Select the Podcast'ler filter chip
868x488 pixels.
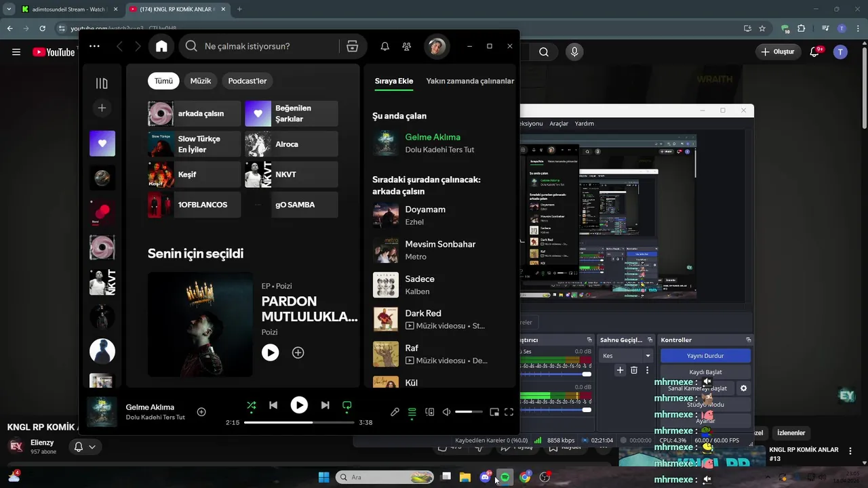pyautogui.click(x=247, y=81)
